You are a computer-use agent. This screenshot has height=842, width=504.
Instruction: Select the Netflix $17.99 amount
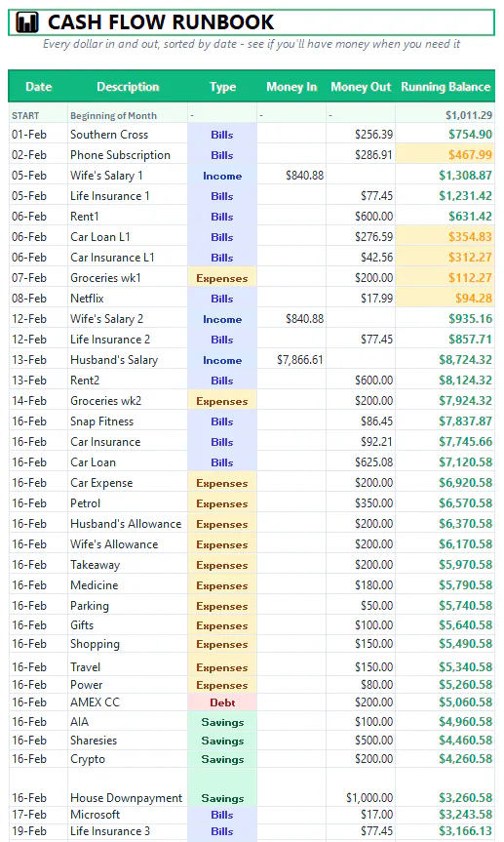tap(361, 298)
